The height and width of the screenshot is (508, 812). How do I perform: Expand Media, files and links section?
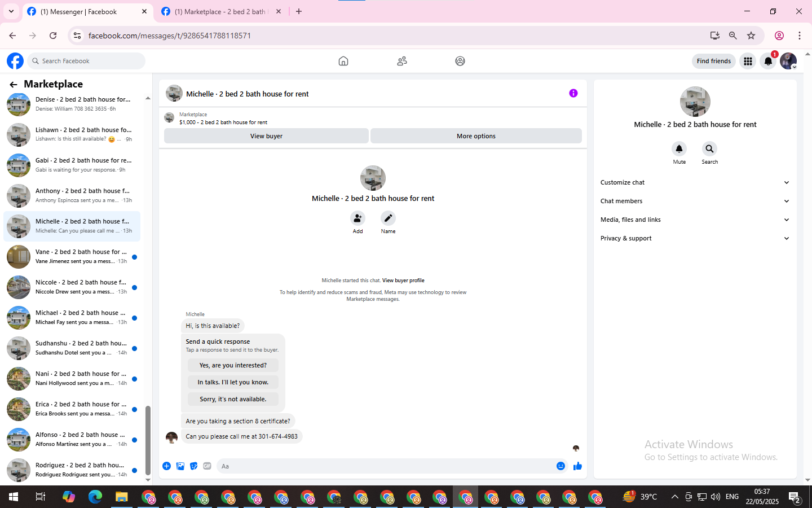(695, 220)
